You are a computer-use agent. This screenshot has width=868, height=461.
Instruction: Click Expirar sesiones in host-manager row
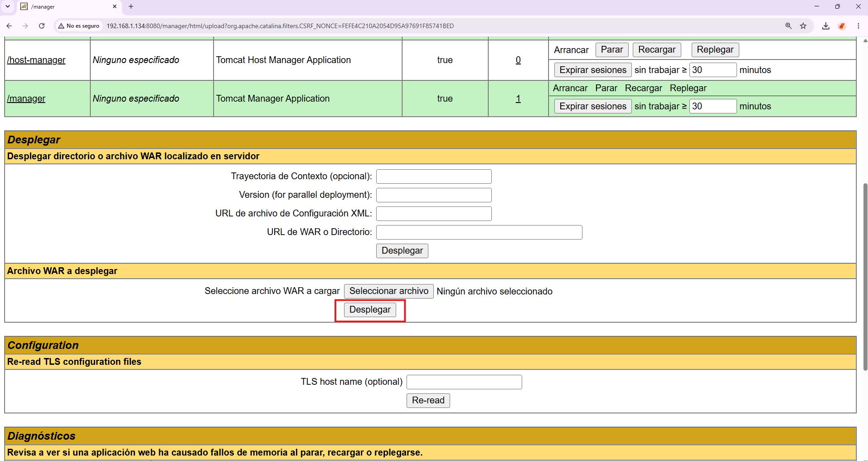(x=593, y=70)
